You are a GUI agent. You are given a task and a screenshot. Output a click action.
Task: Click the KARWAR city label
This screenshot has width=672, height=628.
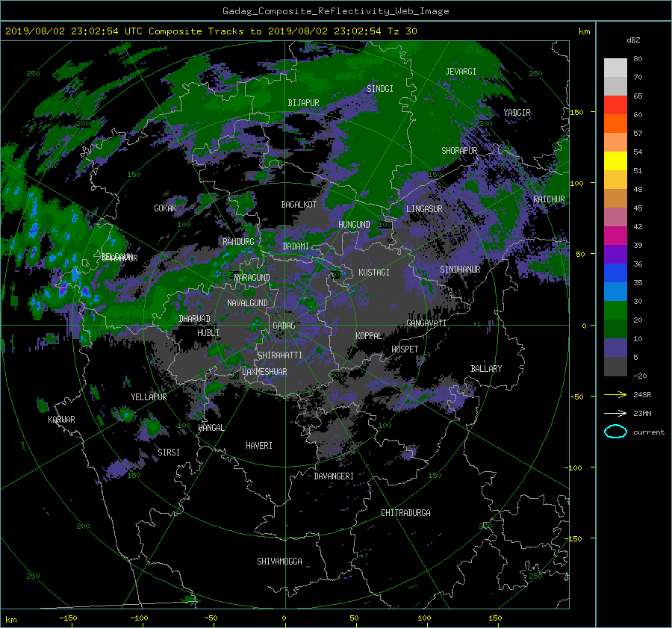(61, 420)
